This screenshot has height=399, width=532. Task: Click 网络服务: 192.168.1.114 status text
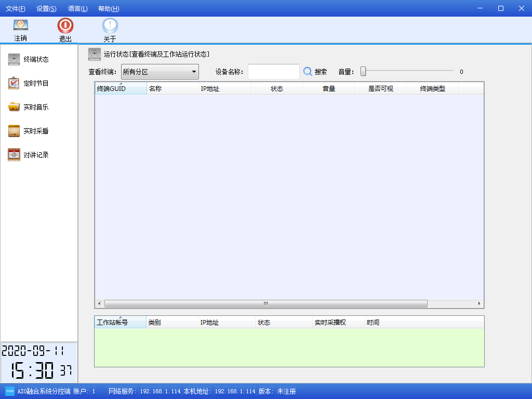144,392
